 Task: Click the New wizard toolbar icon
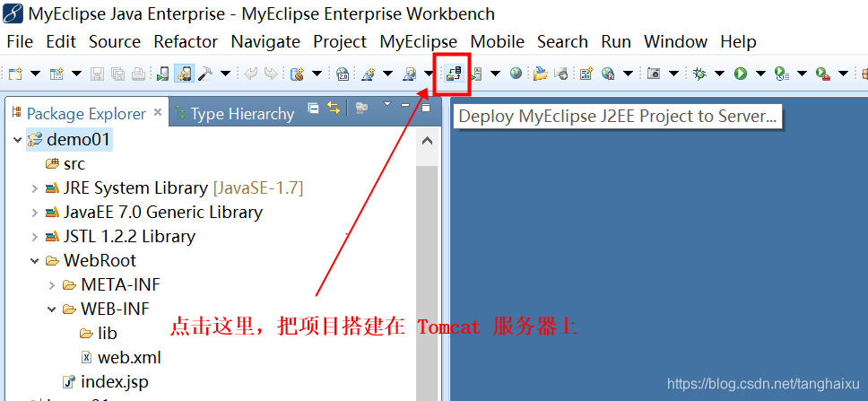coord(15,73)
